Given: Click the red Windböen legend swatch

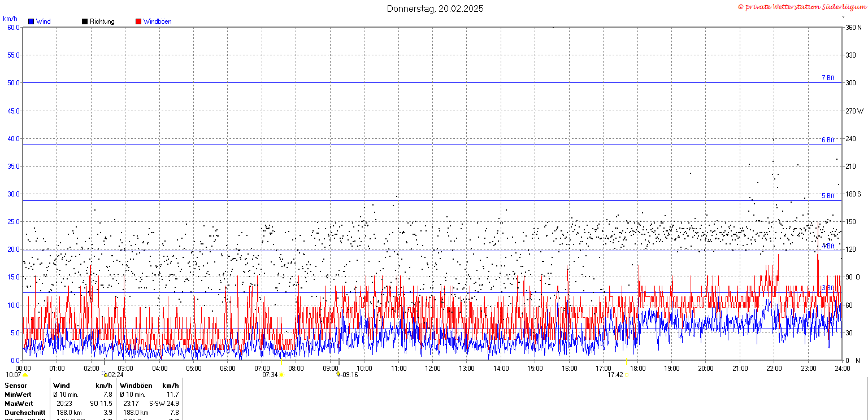Looking at the screenshot, I should 138,21.
